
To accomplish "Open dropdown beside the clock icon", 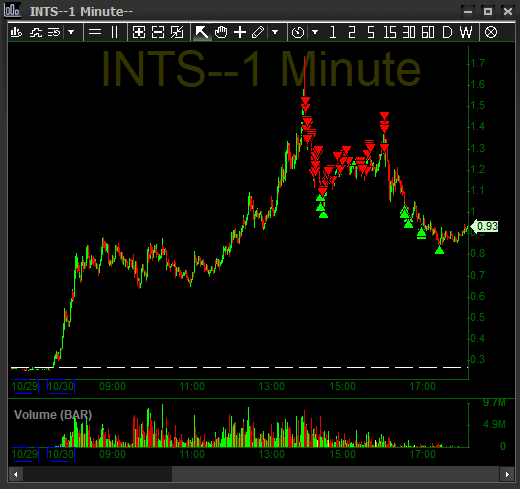I will point(315,32).
